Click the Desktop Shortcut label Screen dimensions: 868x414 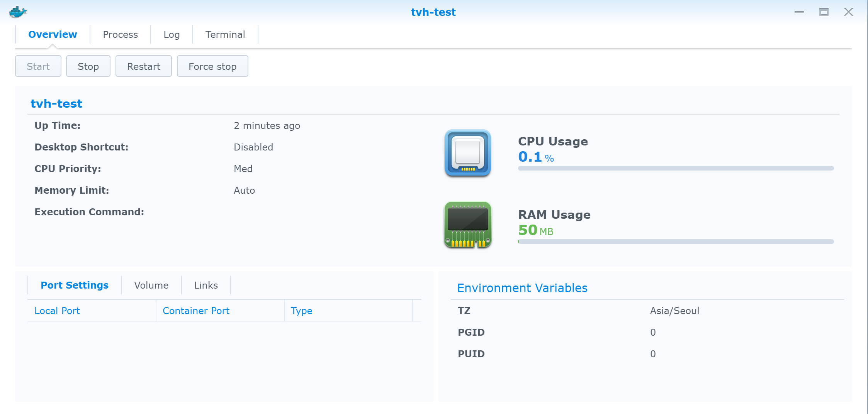(82, 147)
